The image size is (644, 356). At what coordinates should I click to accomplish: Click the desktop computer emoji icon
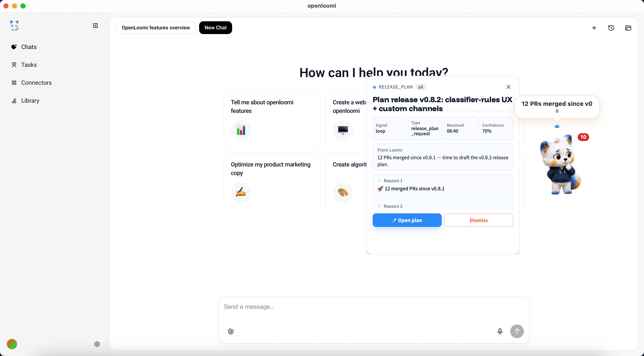[x=343, y=130]
